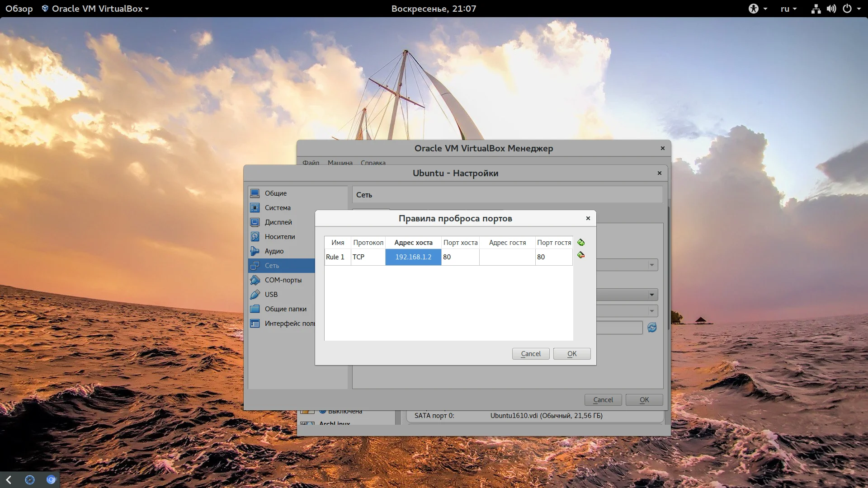Confirm port forwarding rules with OK
868x488 pixels.
571,354
